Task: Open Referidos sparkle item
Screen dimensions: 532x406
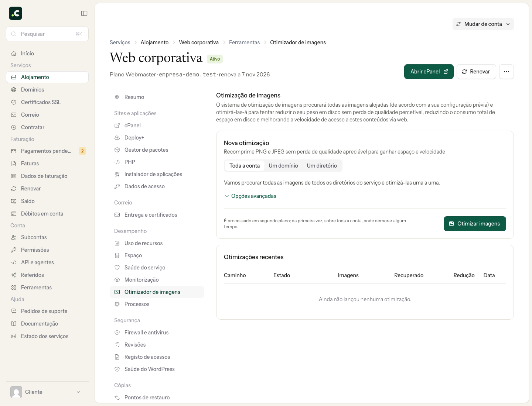Action: coord(47,275)
